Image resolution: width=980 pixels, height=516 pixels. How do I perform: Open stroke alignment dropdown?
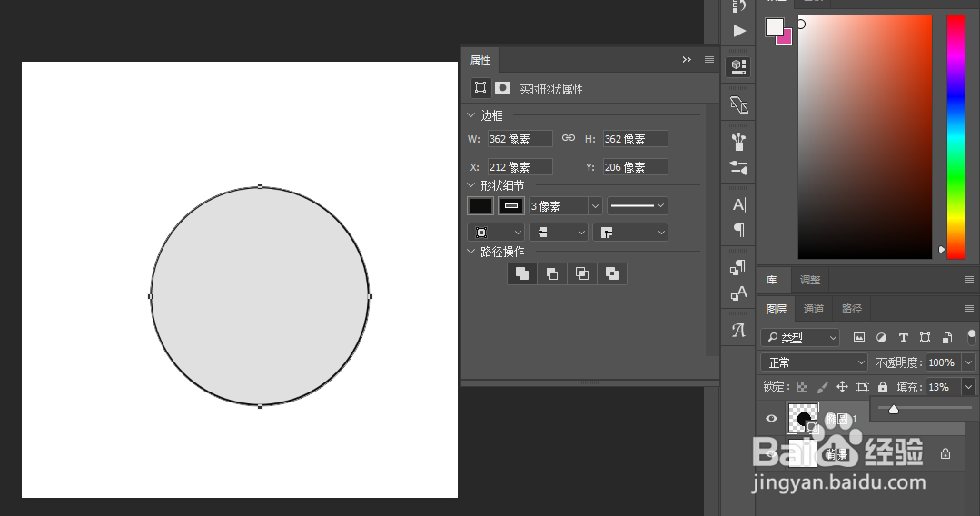[496, 233]
